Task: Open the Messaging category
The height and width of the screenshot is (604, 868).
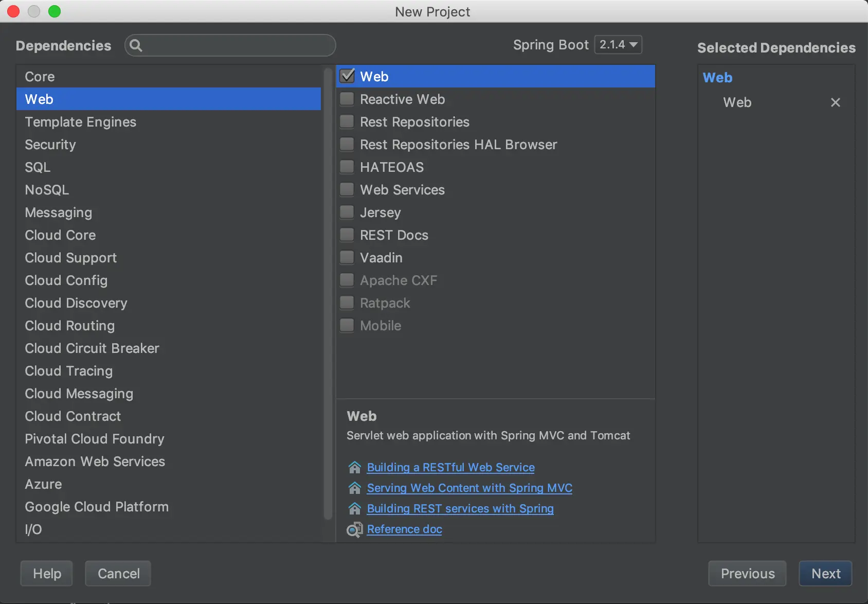Action: coord(169,212)
